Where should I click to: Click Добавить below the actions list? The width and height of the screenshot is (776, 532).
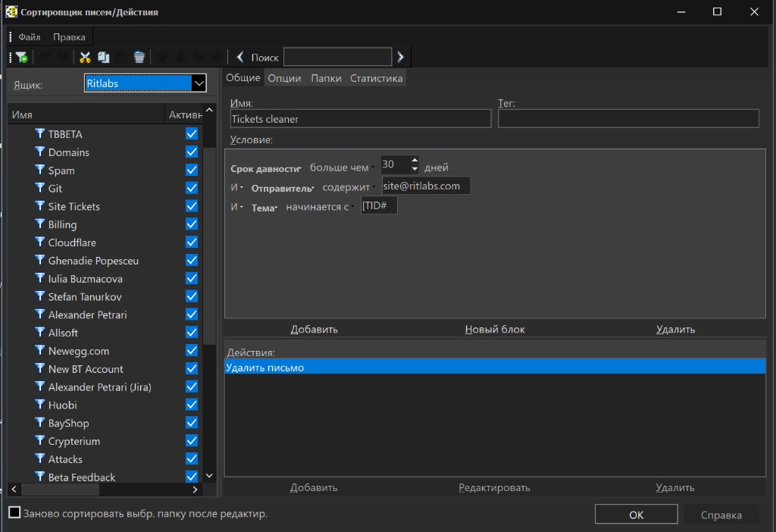click(x=314, y=487)
